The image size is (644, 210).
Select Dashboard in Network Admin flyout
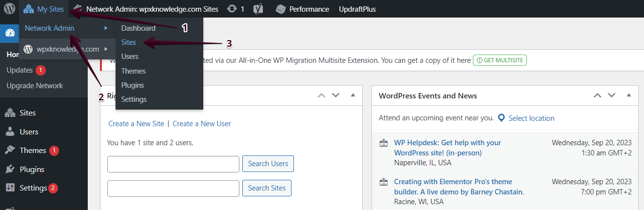pyautogui.click(x=138, y=28)
